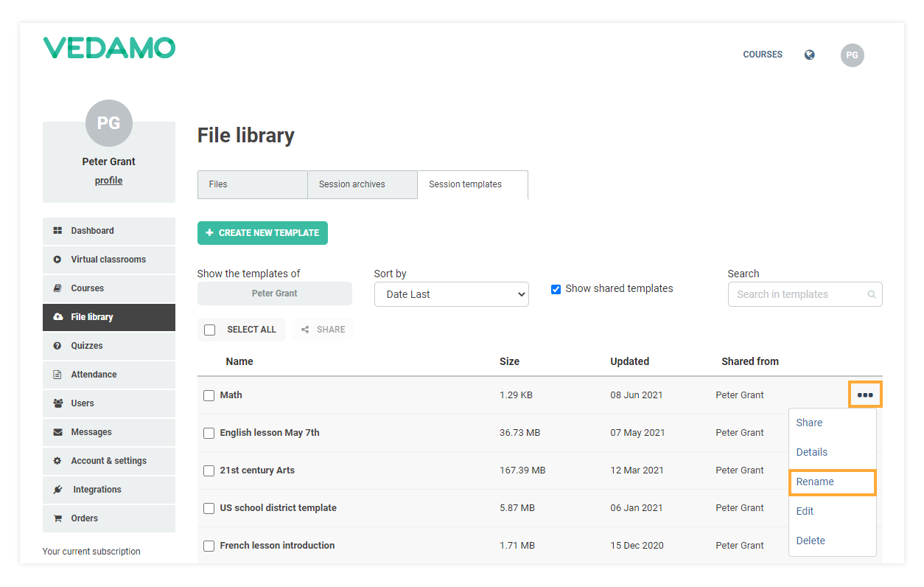Click the Shared from column header
The width and height of the screenshot is (924, 587).
[750, 361]
